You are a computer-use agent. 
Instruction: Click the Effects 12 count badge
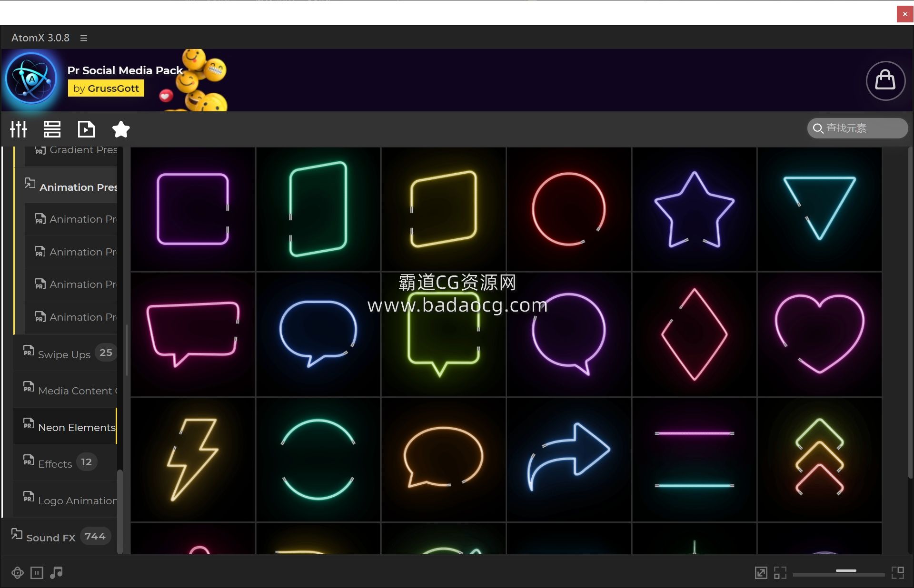pyautogui.click(x=86, y=462)
